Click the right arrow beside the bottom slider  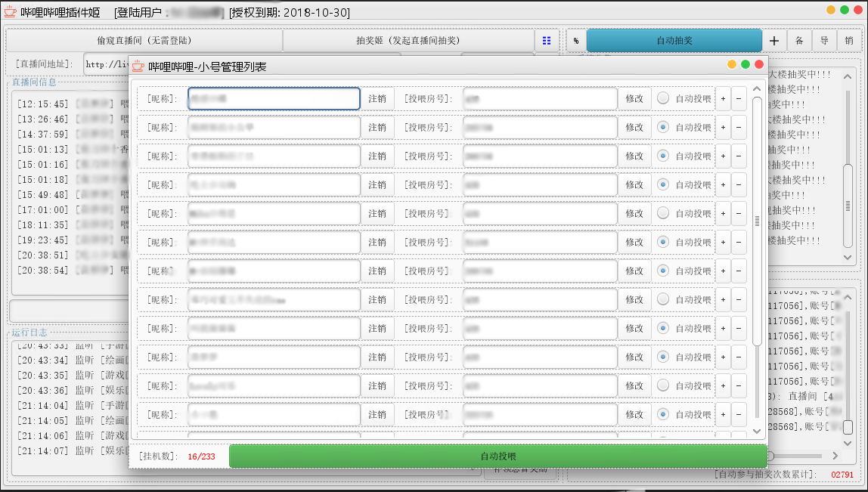(836, 456)
